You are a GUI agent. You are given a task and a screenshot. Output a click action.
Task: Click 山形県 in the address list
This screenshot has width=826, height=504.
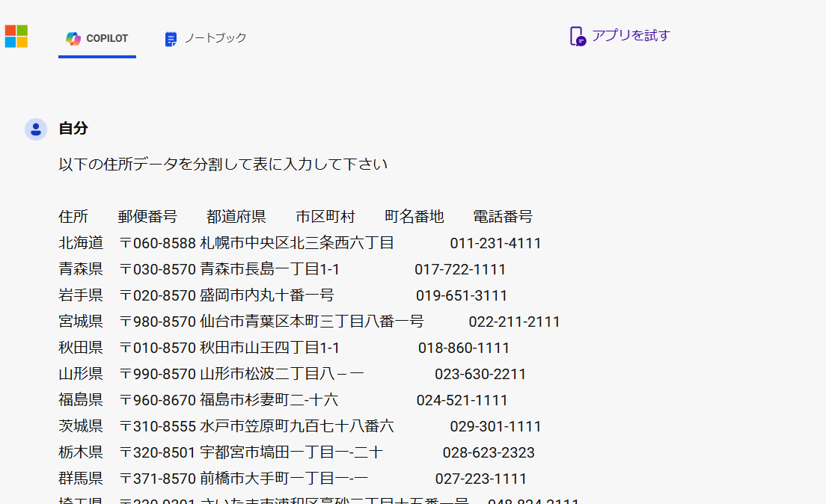[x=81, y=374]
